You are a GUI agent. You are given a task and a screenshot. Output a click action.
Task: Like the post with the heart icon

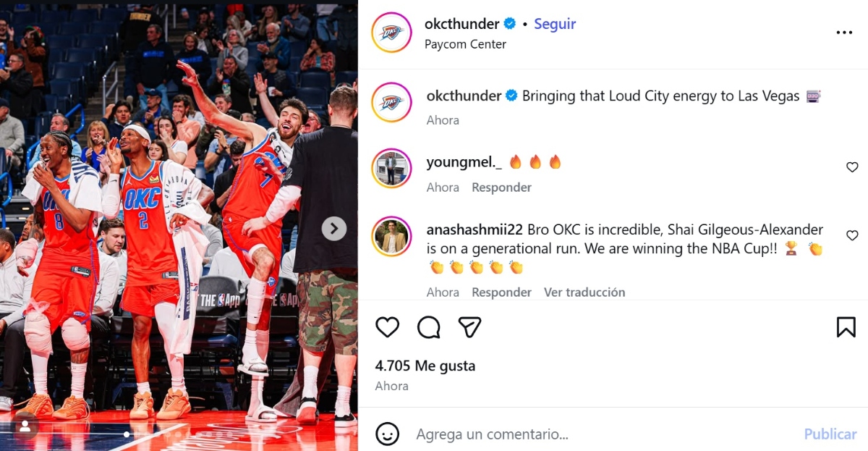[387, 327]
